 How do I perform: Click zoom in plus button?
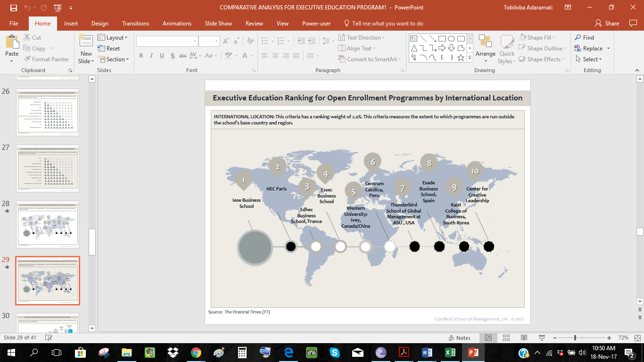[609, 338]
